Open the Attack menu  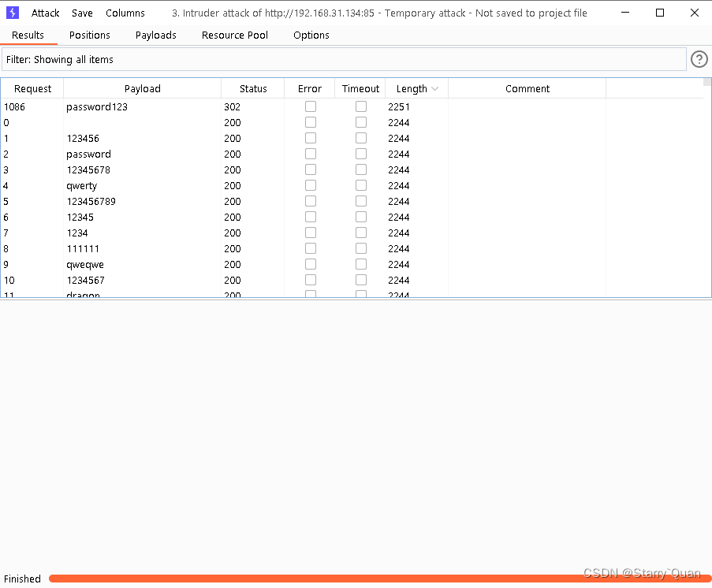[x=45, y=13]
